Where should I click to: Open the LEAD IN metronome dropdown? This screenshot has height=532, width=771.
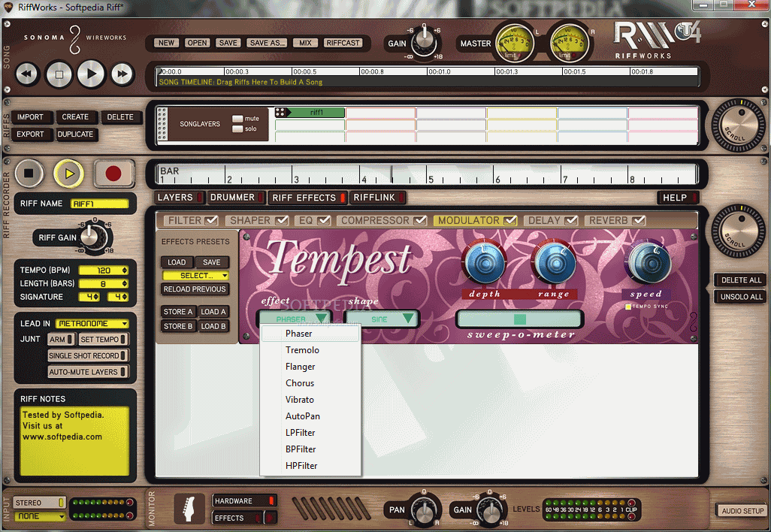(92, 324)
